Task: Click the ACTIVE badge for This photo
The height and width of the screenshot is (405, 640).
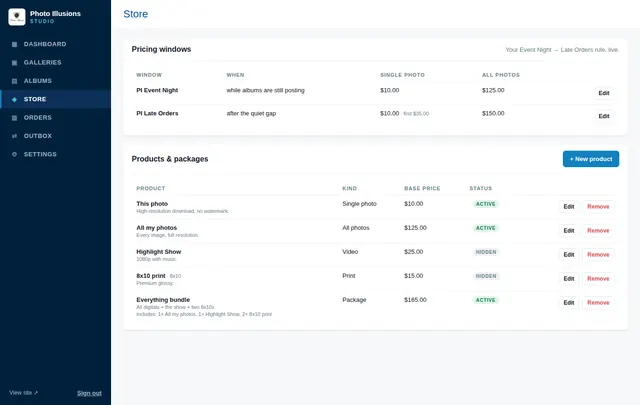Action: tap(485, 204)
